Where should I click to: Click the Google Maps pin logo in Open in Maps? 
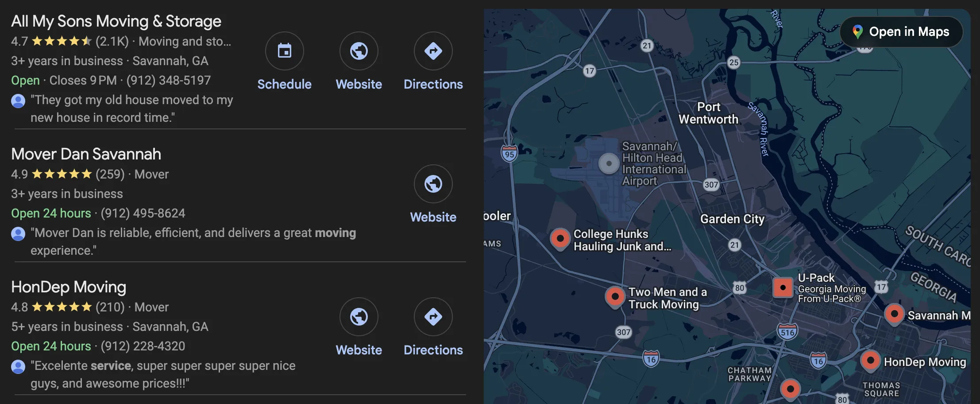tap(858, 31)
